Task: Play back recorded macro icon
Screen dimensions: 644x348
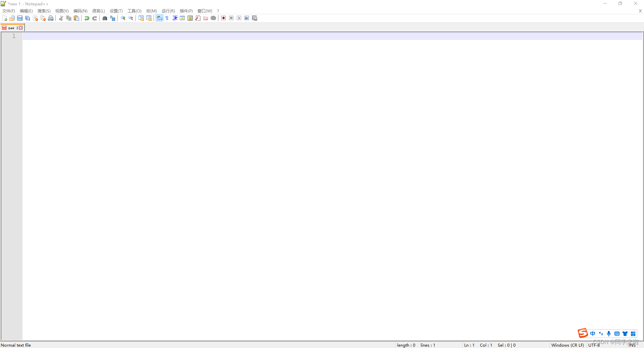Action: [239, 18]
